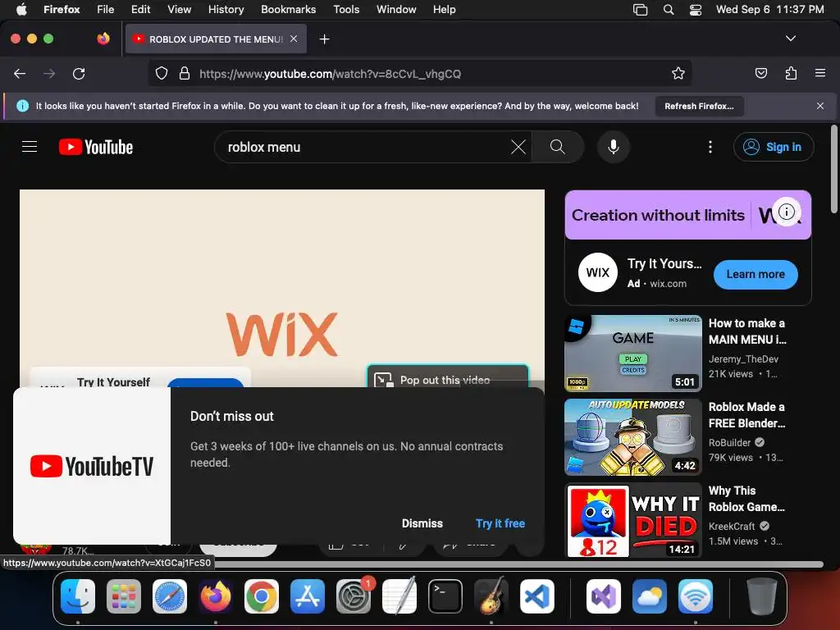Open How to make a MAIN MENU title
Screen dimensions: 840x630
tap(747, 331)
